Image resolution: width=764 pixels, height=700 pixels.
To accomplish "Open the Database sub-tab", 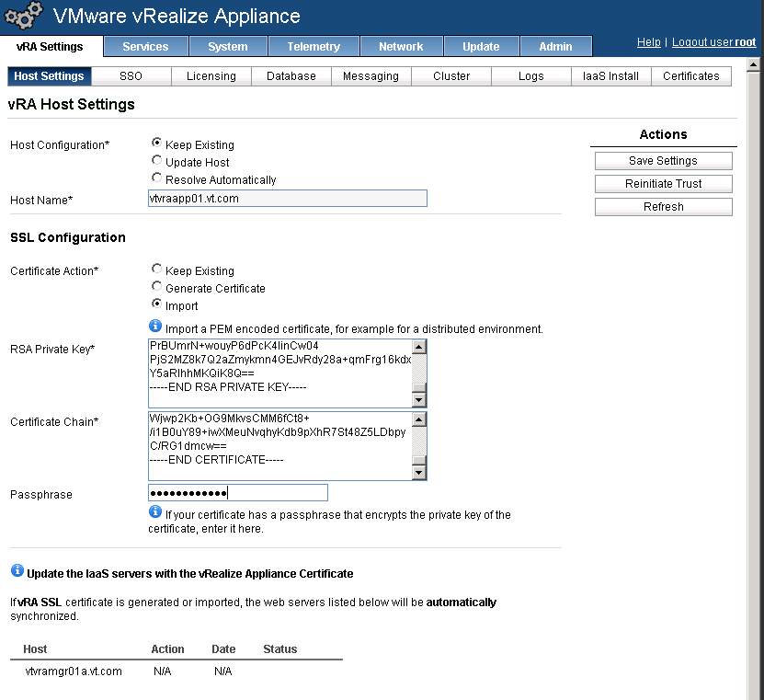I will pos(291,76).
